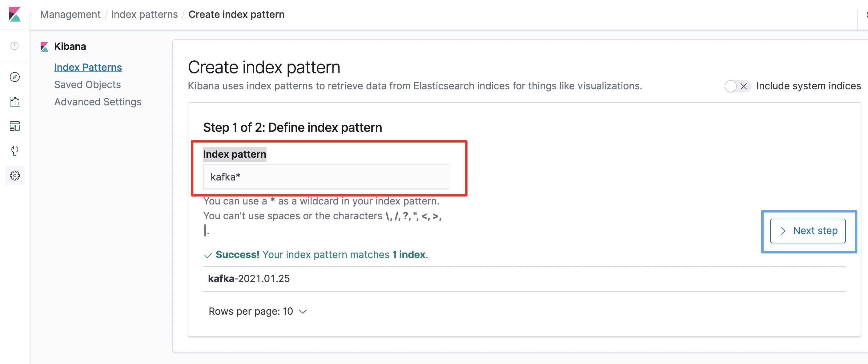Open Visualize via the chart icon
868x364 pixels.
click(14, 101)
